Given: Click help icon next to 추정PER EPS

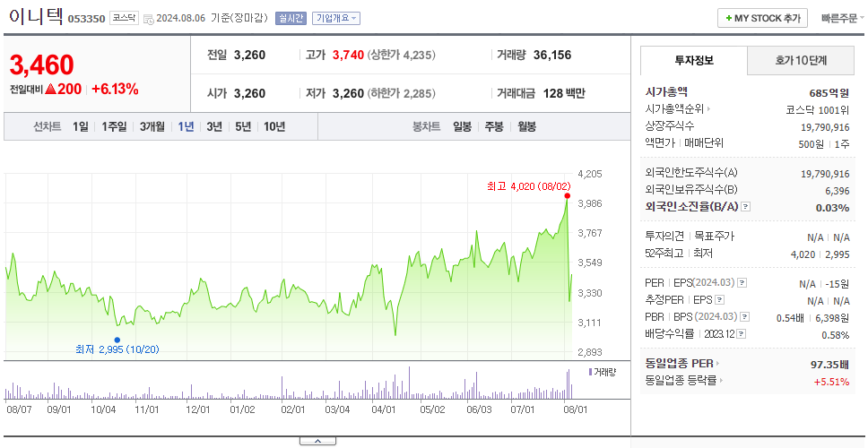Looking at the screenshot, I should pos(719,300).
